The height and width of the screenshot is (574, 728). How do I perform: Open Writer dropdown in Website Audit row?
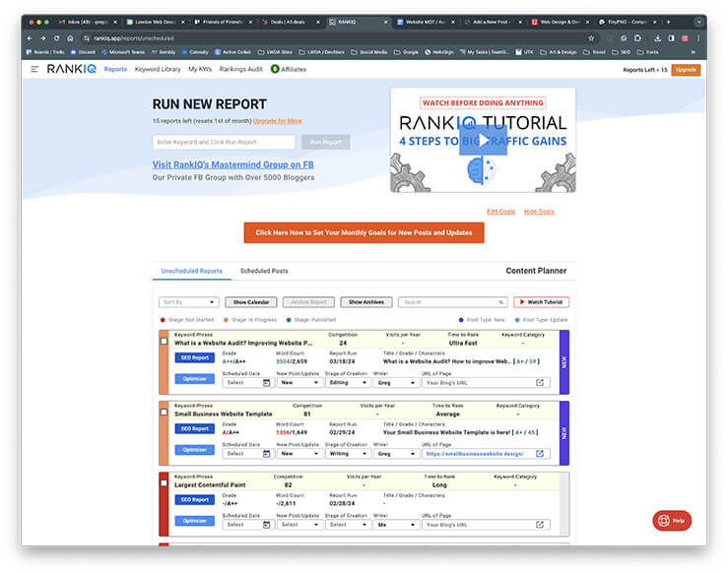coord(396,383)
